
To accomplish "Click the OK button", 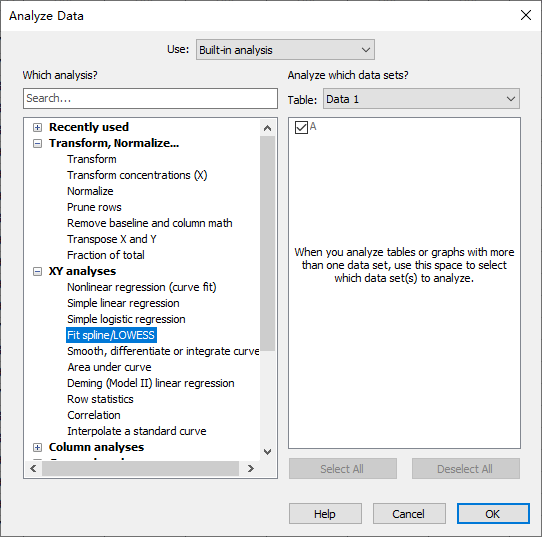I will (x=493, y=514).
